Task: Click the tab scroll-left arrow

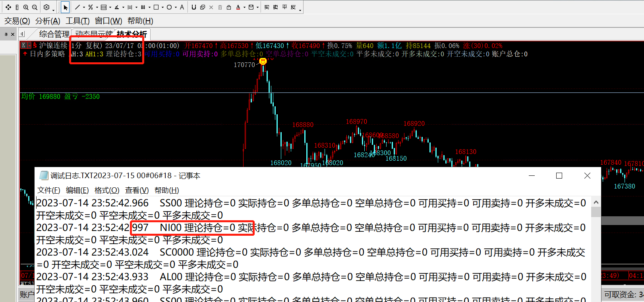Action: (22, 34)
